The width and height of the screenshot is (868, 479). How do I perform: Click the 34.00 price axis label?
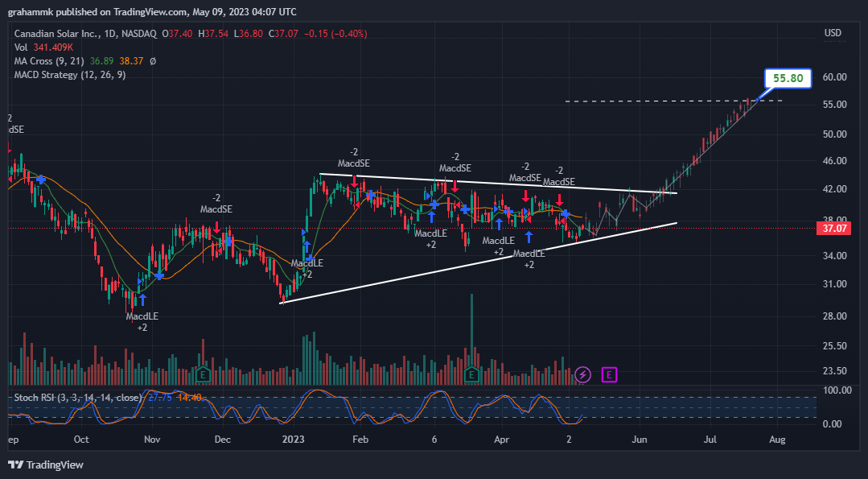point(834,256)
